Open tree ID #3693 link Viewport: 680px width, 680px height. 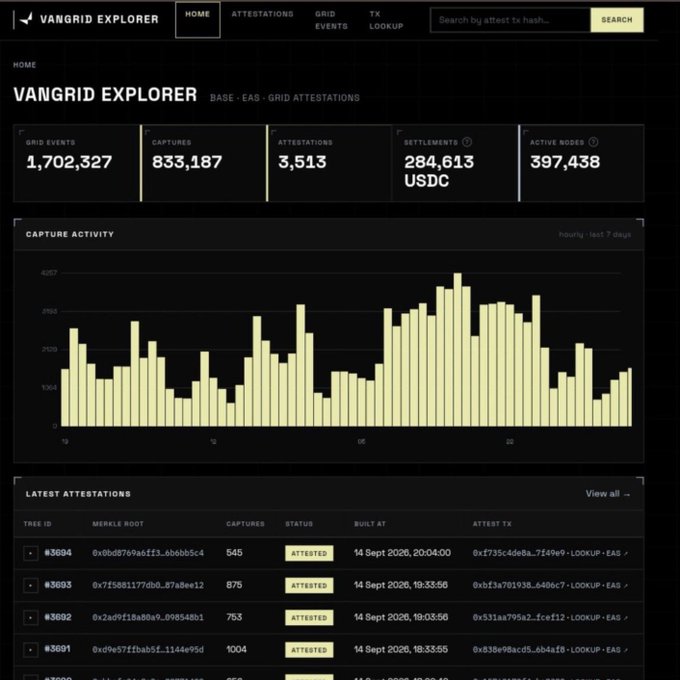click(x=58, y=585)
